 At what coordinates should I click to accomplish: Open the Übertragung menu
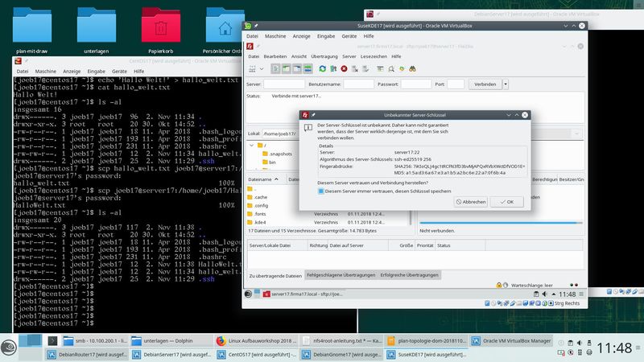(x=324, y=56)
